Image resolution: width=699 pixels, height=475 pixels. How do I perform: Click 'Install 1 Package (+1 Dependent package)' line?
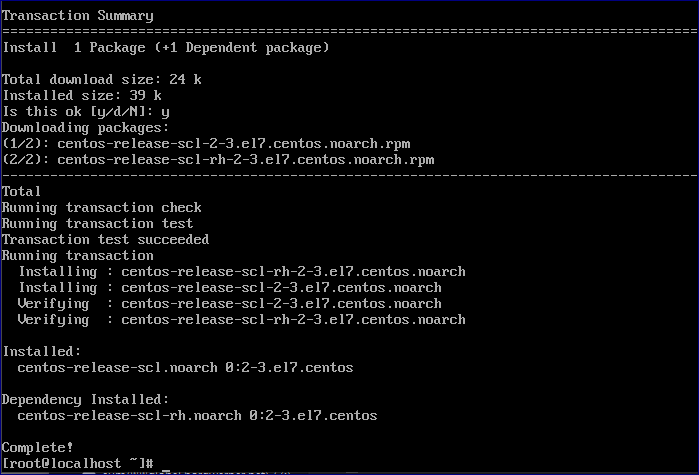(166, 48)
